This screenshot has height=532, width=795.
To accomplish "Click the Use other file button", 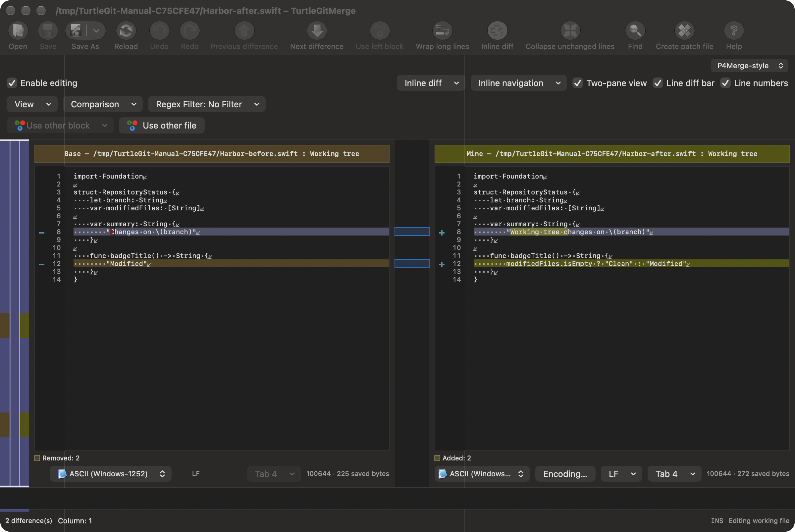I will [x=162, y=126].
